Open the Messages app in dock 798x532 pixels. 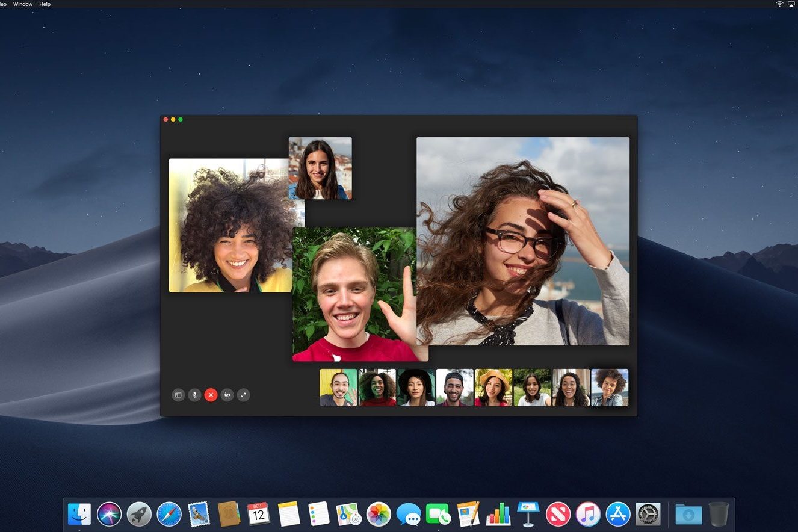tap(409, 514)
